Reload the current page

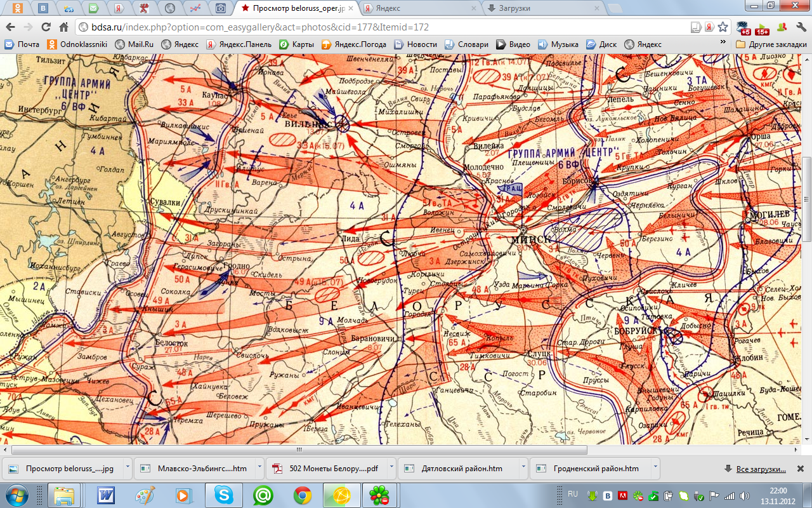[46, 27]
